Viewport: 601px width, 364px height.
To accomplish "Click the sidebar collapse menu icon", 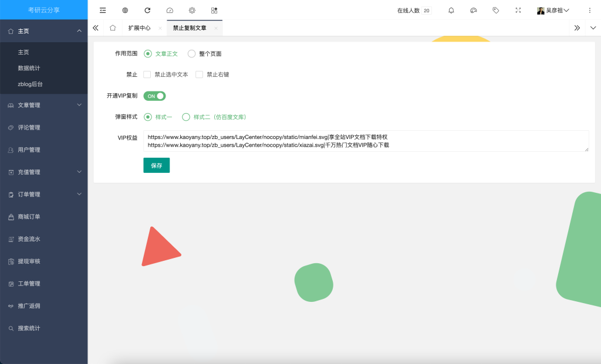I will tap(103, 10).
